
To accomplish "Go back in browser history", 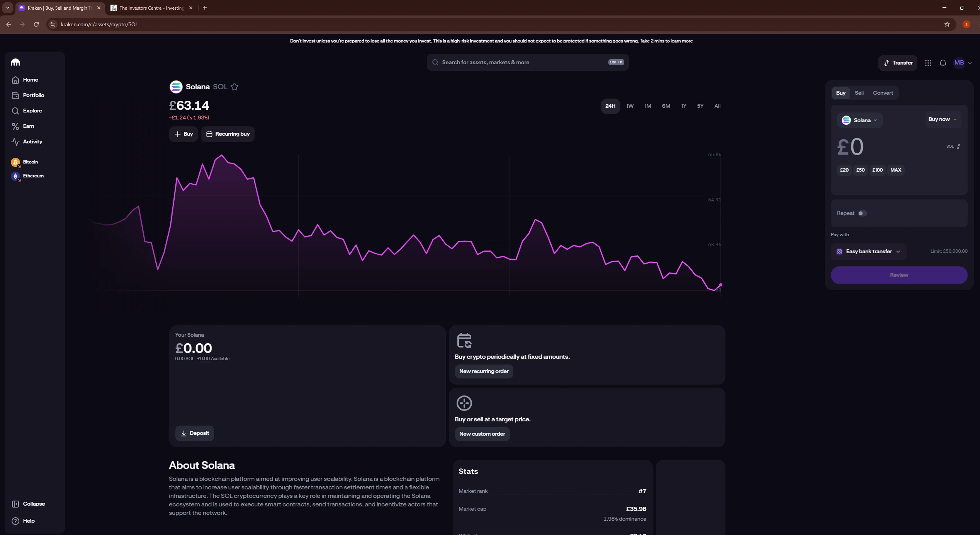I will [x=8, y=24].
